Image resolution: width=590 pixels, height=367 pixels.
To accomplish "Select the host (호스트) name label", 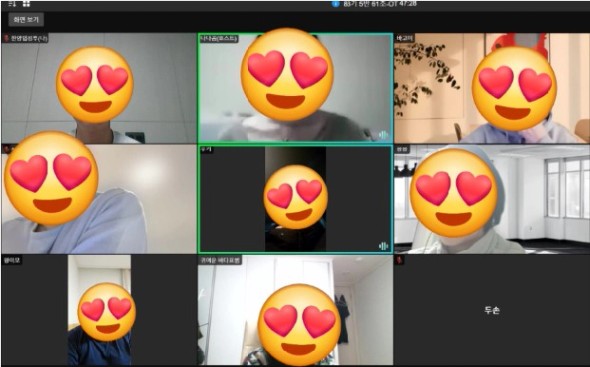I will [x=219, y=38].
